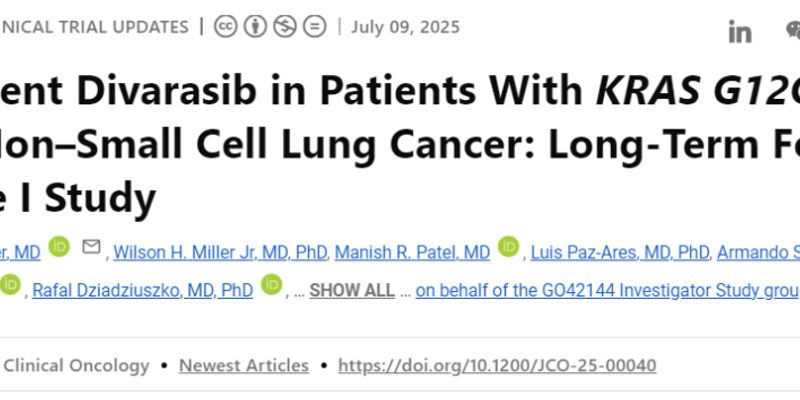Screen dimensions: 800x400
Task: Open GO42144 Investigator Study group link
Action: tap(607, 291)
